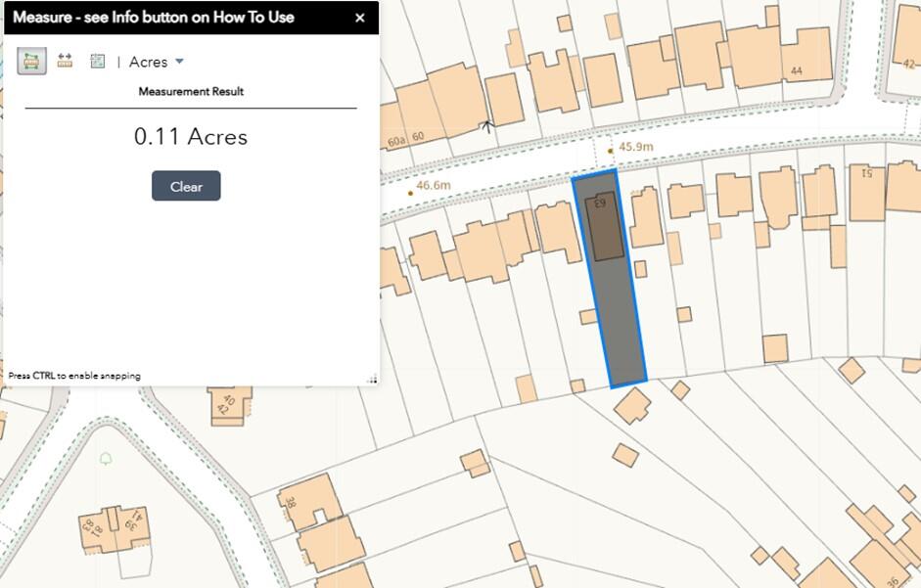
Task: Select the Distance measurement tool
Action: 65,62
